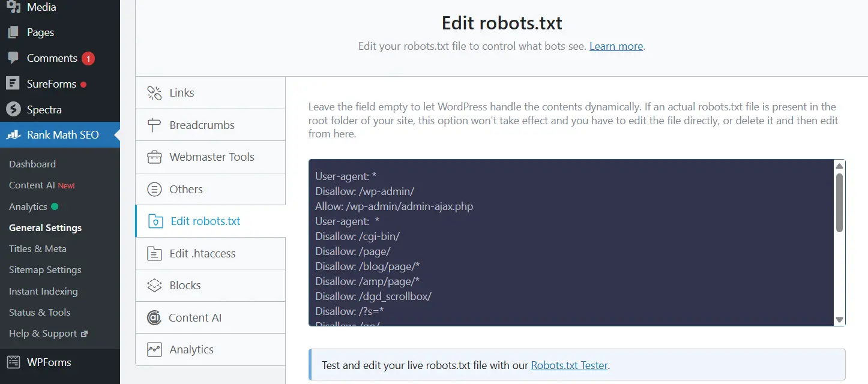Screen dimensions: 868x384
Task: Click the Breadcrumbs icon
Action: [154, 125]
